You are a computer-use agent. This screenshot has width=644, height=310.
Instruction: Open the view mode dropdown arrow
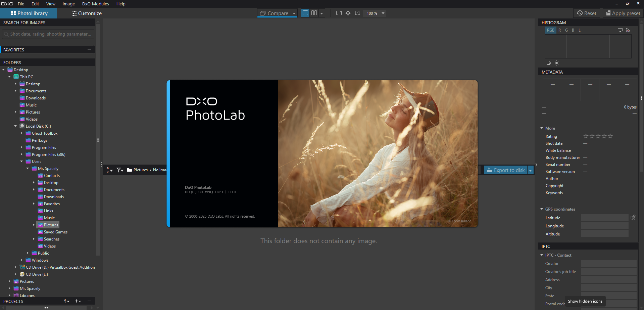point(321,13)
